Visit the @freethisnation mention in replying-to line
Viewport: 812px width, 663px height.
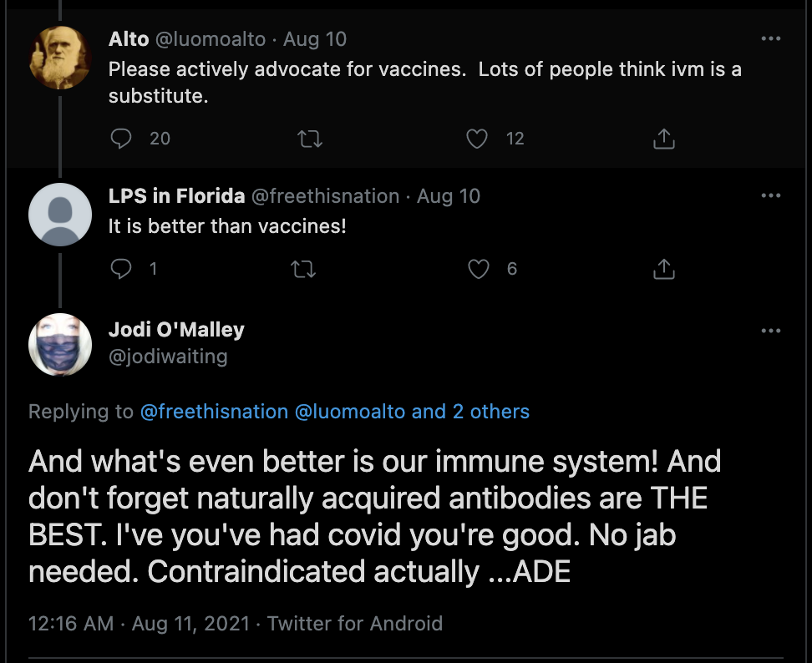[213, 412]
